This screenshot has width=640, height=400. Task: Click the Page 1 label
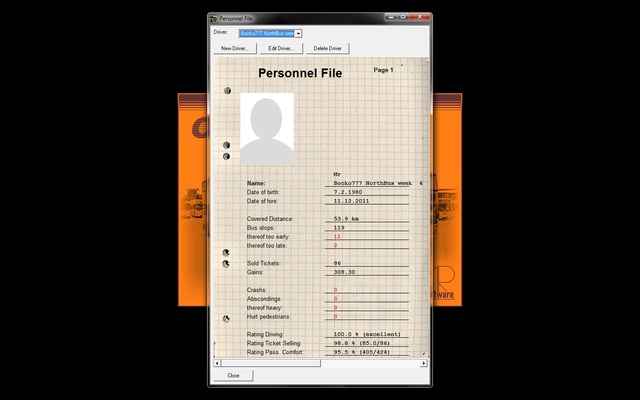[383, 70]
